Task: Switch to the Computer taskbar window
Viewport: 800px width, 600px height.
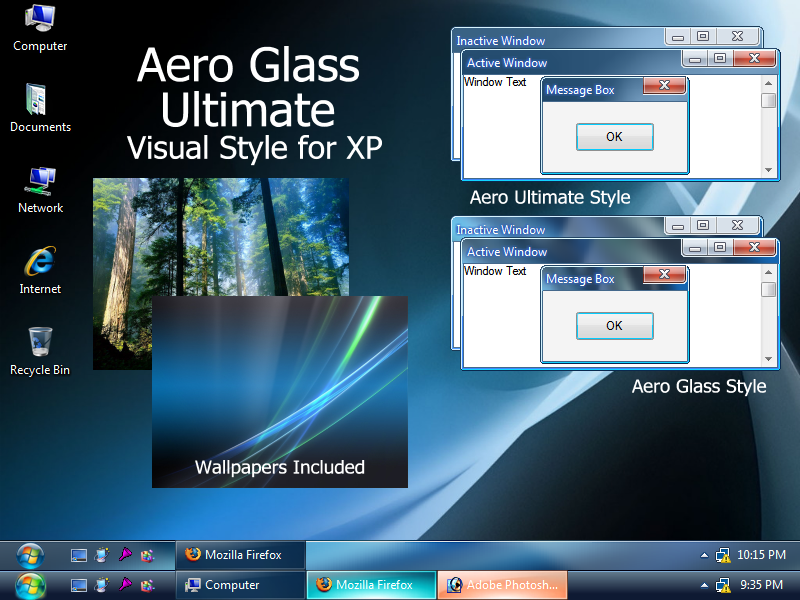Action: pos(240,585)
